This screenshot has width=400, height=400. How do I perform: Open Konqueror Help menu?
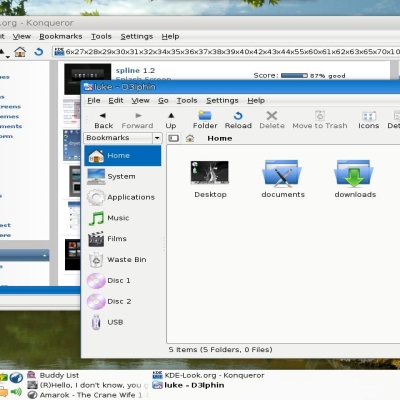click(170, 36)
